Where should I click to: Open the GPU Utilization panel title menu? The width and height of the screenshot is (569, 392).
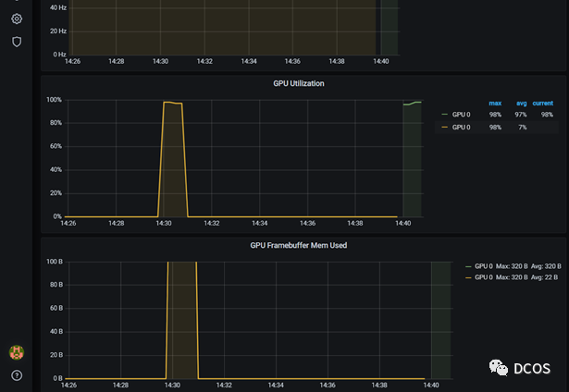coord(299,83)
